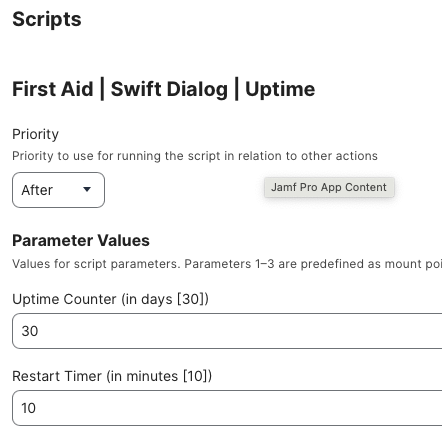Screen dimensions: 442x444
Task: Click Swift Dialog in the script title
Action: pos(169,89)
